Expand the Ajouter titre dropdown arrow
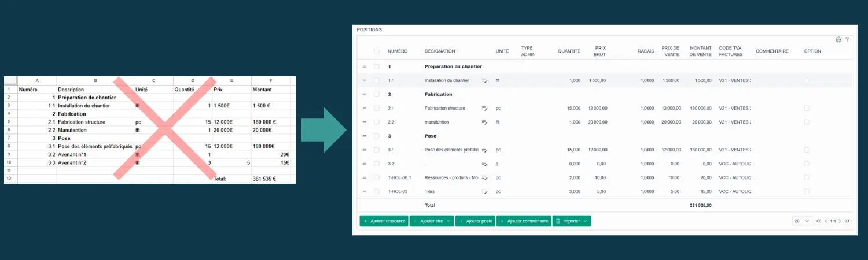Image resolution: width=868 pixels, height=260 pixels. [448, 221]
